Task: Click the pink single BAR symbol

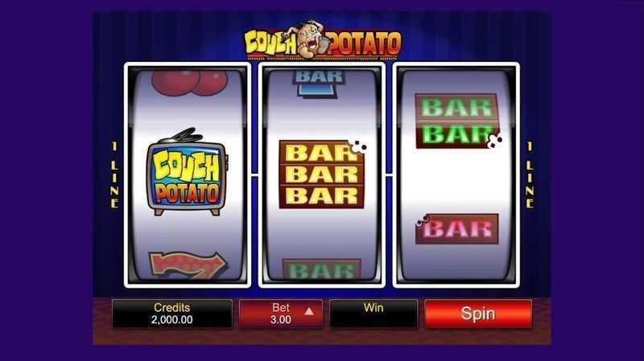Action: 456,228
